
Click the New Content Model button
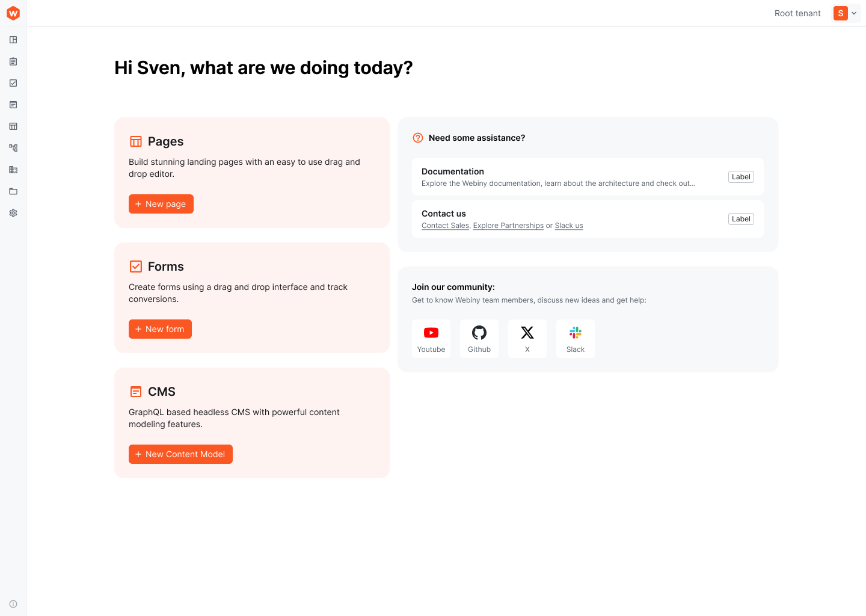[x=180, y=454]
